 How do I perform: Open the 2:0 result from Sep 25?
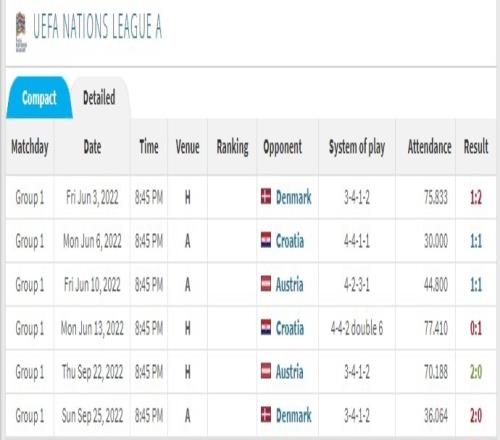coord(476,416)
